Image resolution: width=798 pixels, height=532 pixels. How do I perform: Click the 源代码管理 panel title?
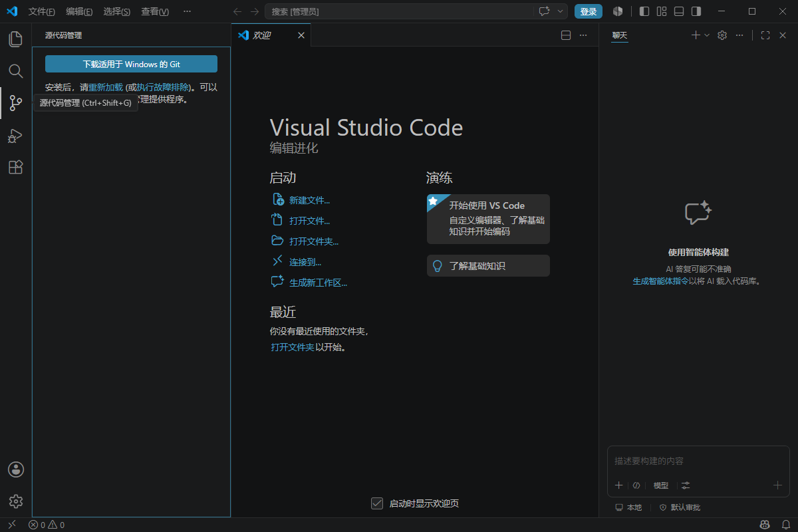63,35
